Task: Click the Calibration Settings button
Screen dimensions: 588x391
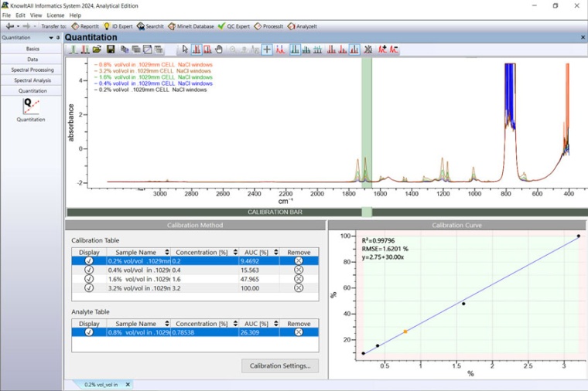Action: [279, 365]
